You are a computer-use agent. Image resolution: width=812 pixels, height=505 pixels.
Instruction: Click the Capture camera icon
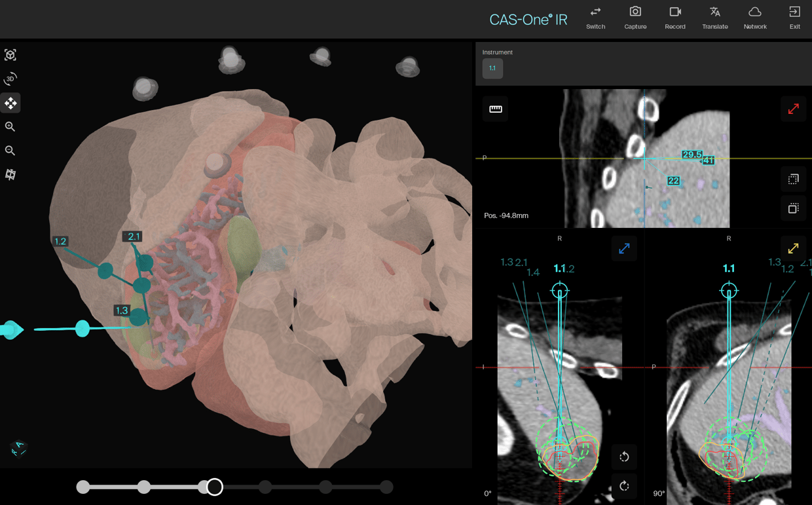click(x=635, y=18)
